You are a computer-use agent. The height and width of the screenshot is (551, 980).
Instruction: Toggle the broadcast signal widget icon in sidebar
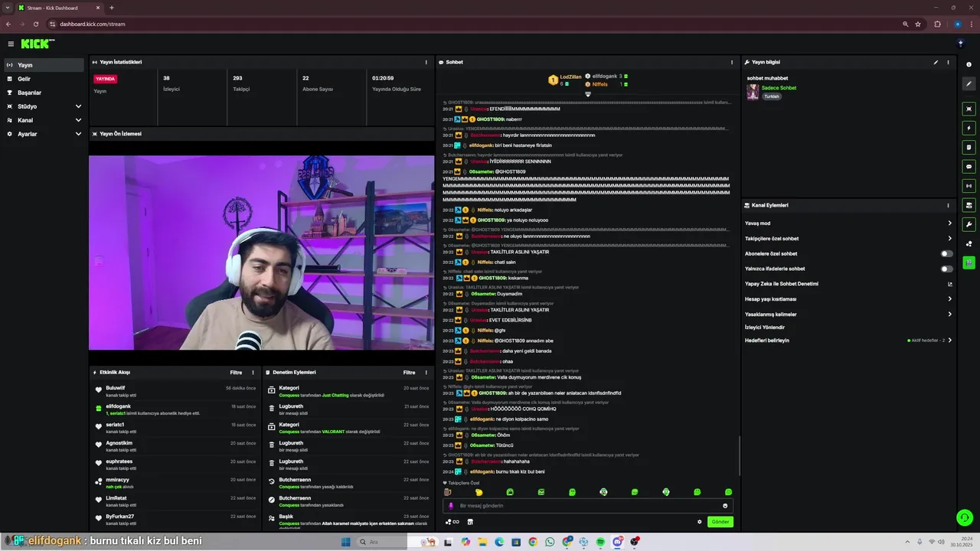click(x=969, y=185)
